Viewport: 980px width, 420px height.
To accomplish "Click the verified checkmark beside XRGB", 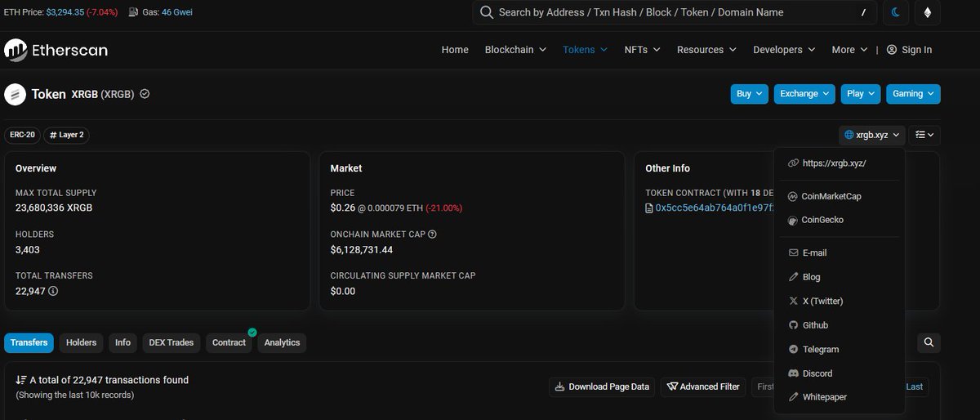I will 145,94.
